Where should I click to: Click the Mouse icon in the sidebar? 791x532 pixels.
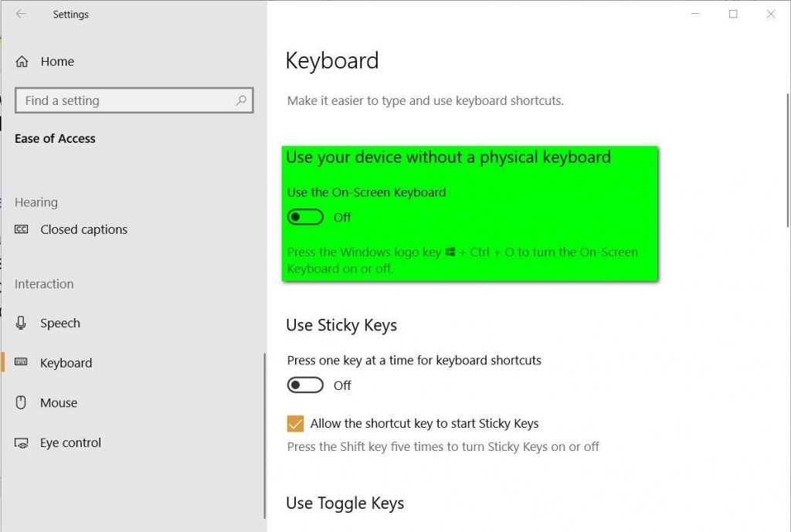tap(21, 402)
